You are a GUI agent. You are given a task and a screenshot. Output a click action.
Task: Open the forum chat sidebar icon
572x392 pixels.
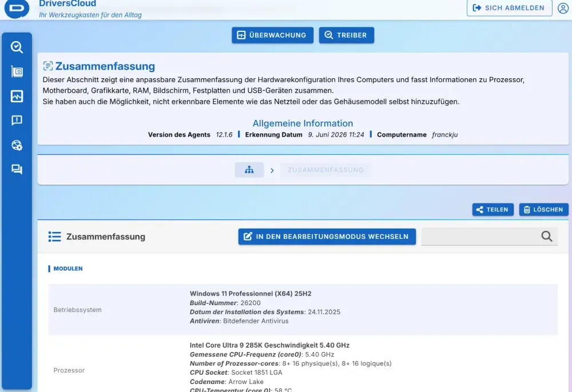[x=17, y=169]
